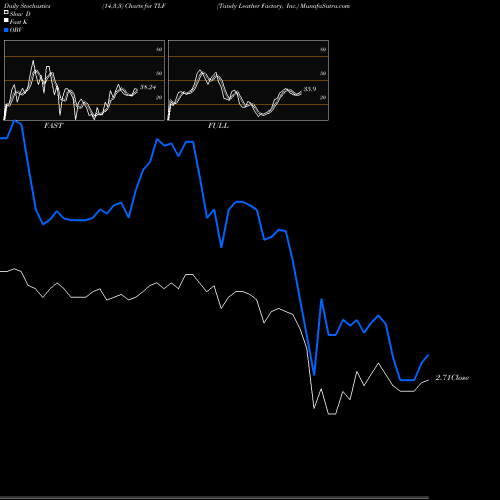Click the 80 axis label in FAST chart

tap(159, 49)
